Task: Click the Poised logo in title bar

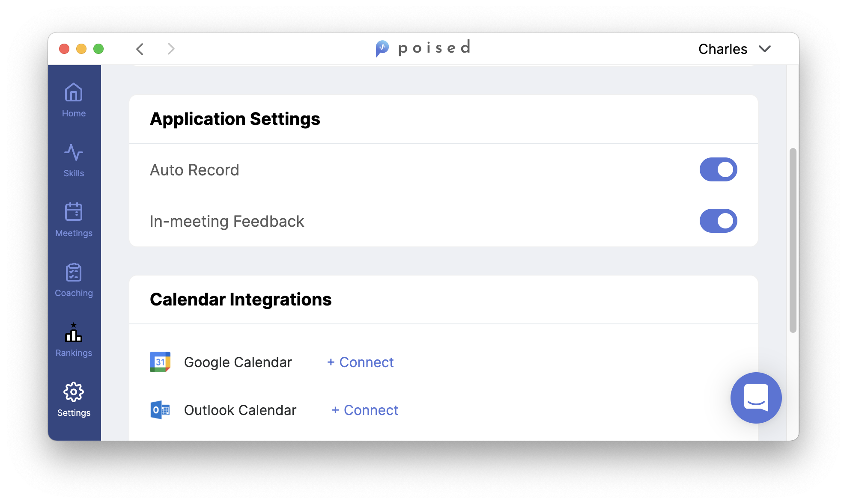Action: [423, 48]
